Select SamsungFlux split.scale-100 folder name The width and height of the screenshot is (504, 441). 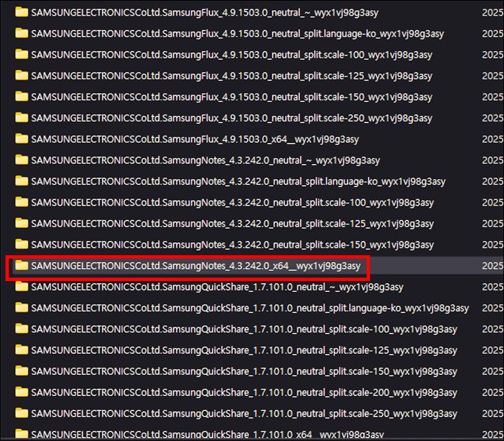coord(232,55)
